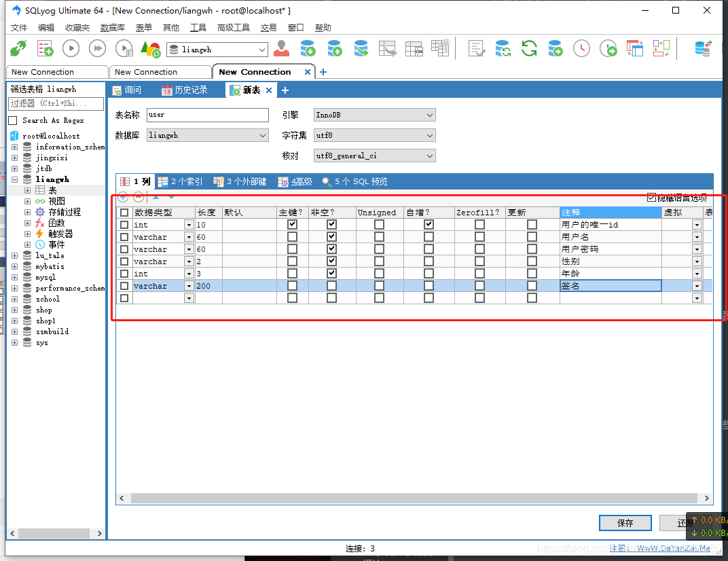Screen dimensions: 728x561
Task: Click the green refresh arrows icon
Action: 529,48
